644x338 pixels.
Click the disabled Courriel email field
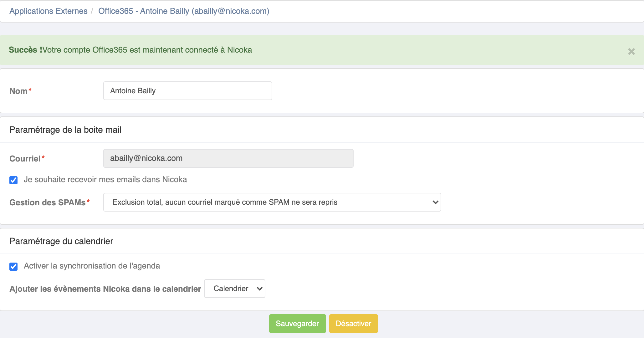(228, 158)
